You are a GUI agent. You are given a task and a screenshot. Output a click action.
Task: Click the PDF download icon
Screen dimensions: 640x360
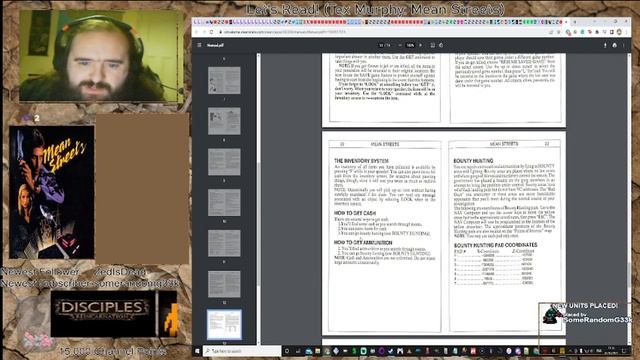[x=605, y=45]
